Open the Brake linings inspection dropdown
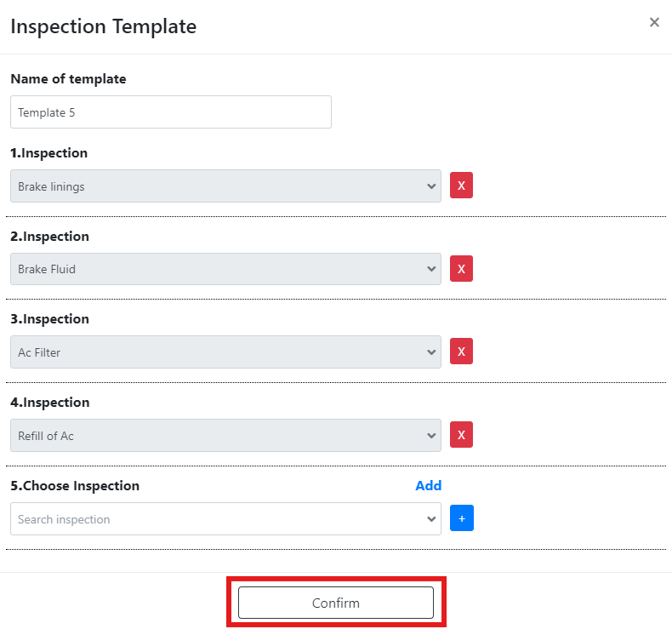Screen dimensions: 672x629 tap(225, 186)
